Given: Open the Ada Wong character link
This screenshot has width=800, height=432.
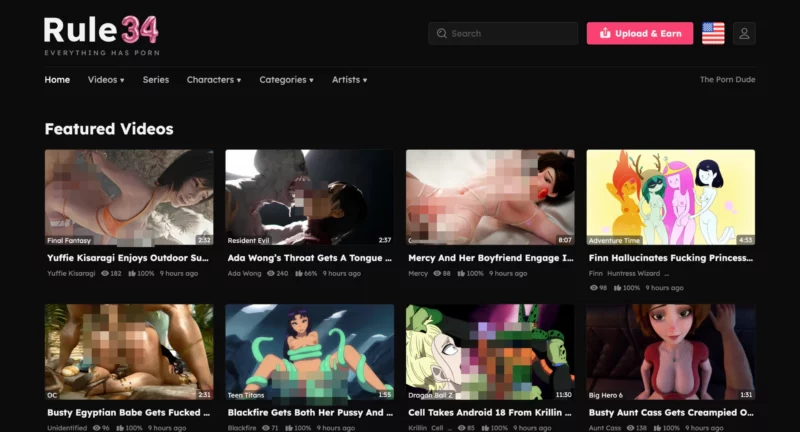Looking at the screenshot, I should 244,273.
